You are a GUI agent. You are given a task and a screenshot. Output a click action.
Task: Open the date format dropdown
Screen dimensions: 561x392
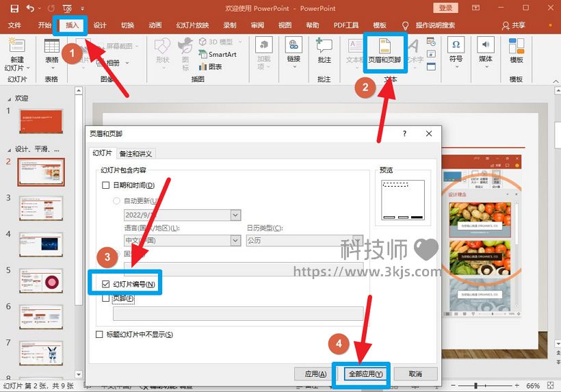pos(235,215)
